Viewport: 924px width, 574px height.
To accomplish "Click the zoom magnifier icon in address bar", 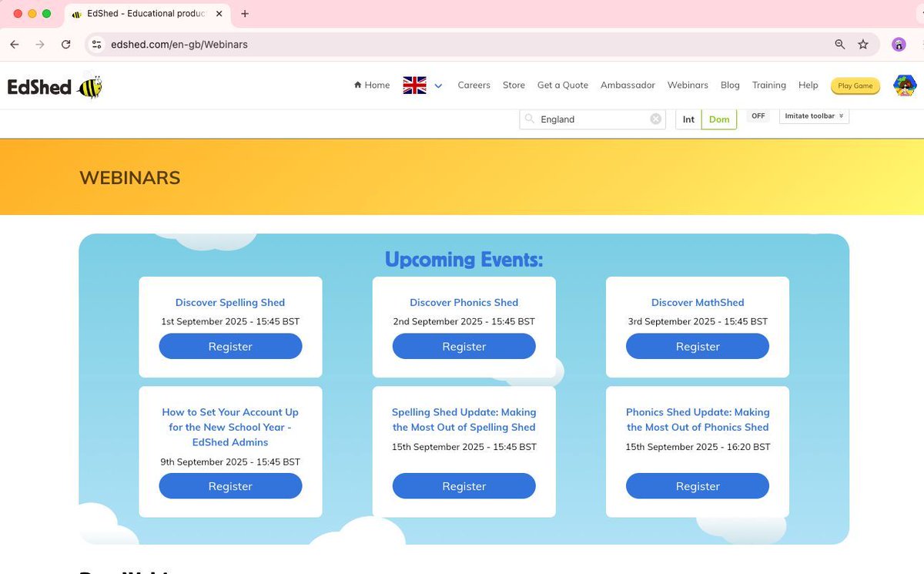I will click(x=840, y=45).
